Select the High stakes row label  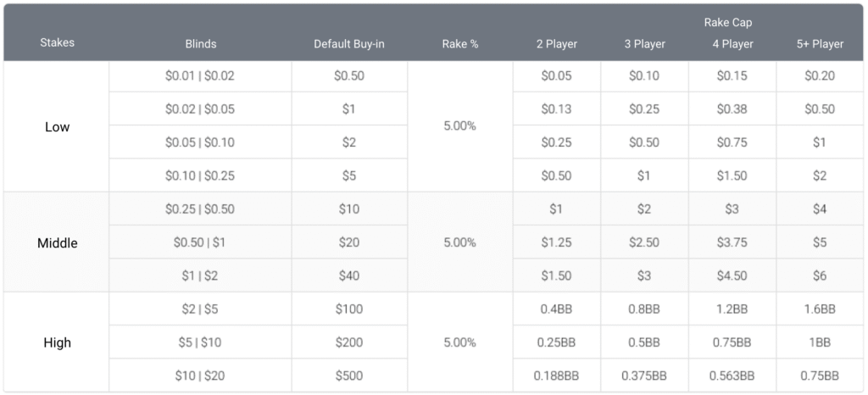pyautogui.click(x=57, y=343)
